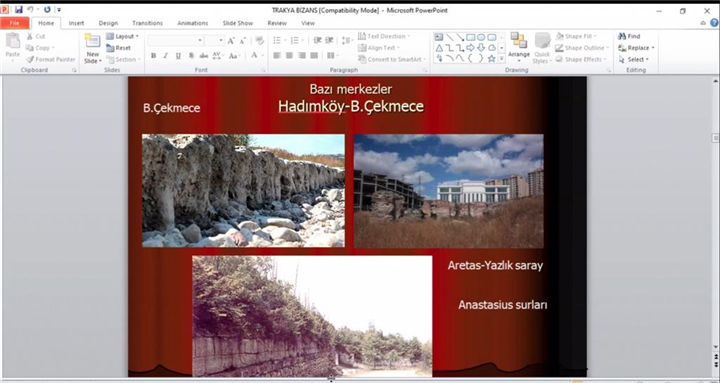The width and height of the screenshot is (720, 383).
Task: Click the New Slide icon
Action: pyautogui.click(x=92, y=41)
